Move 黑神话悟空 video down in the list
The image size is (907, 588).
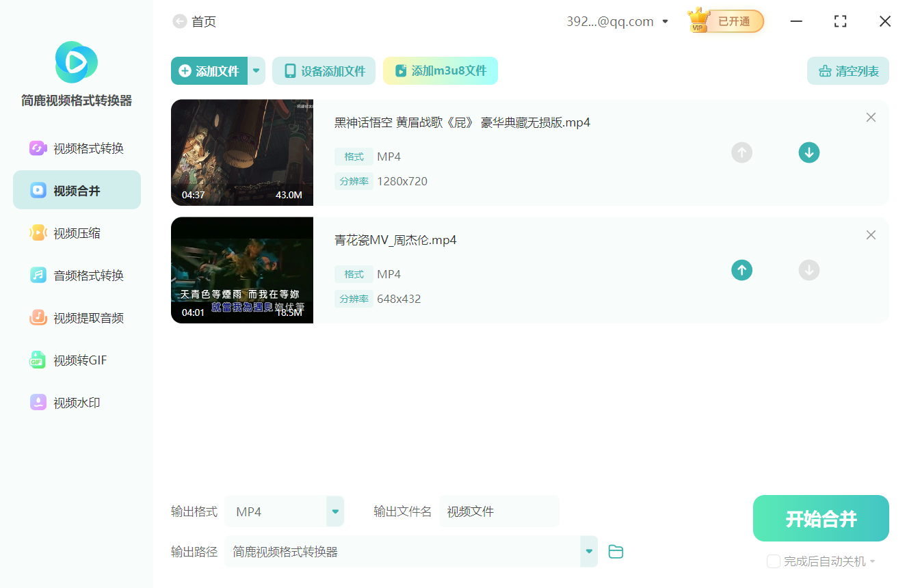pos(809,152)
